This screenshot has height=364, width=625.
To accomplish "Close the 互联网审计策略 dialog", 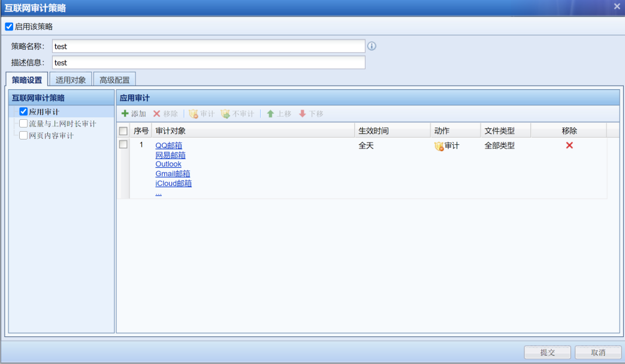I will pos(617,7).
